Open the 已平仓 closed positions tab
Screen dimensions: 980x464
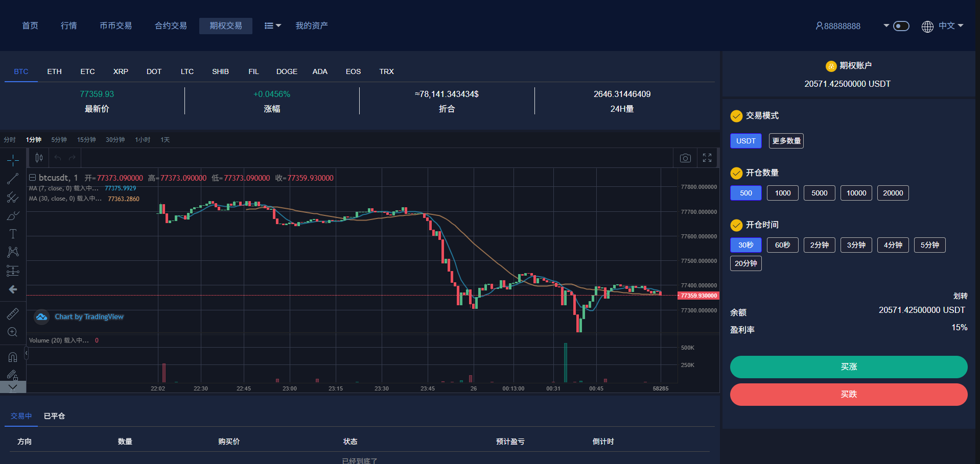click(x=54, y=416)
